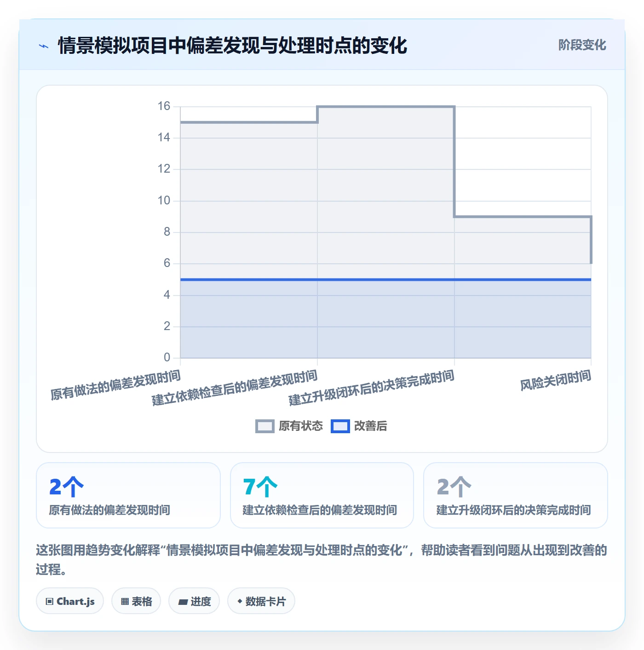Click the Chart.js chip's square icon
This screenshot has height=650, width=644.
point(50,601)
